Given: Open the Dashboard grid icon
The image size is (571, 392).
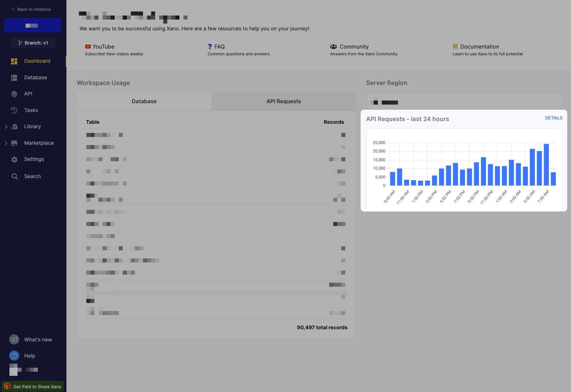Looking at the screenshot, I should 14,61.
